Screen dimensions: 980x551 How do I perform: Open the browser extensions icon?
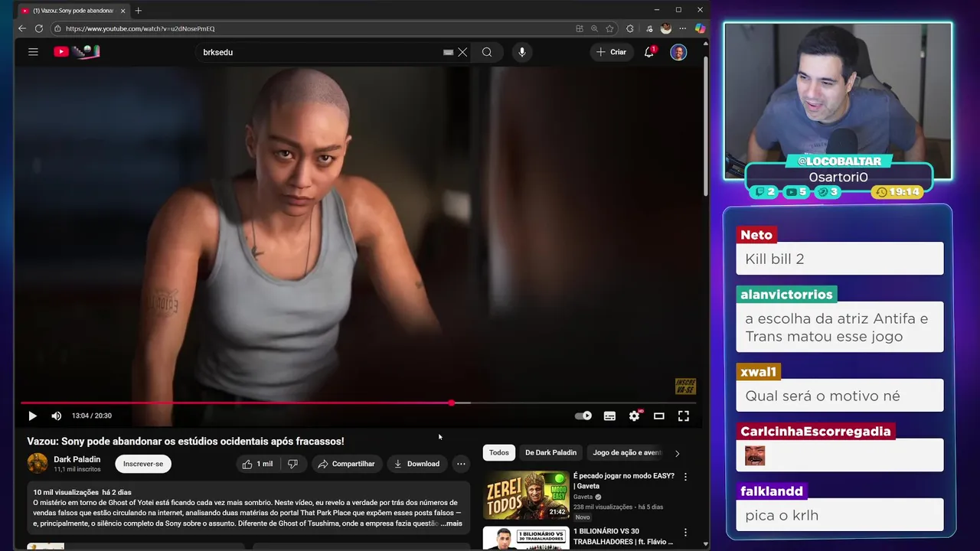click(x=630, y=28)
